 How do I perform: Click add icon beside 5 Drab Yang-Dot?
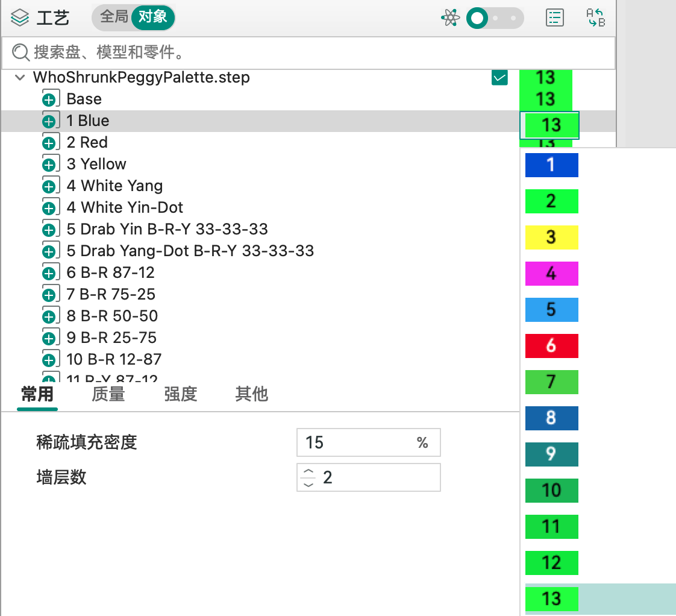pos(50,251)
